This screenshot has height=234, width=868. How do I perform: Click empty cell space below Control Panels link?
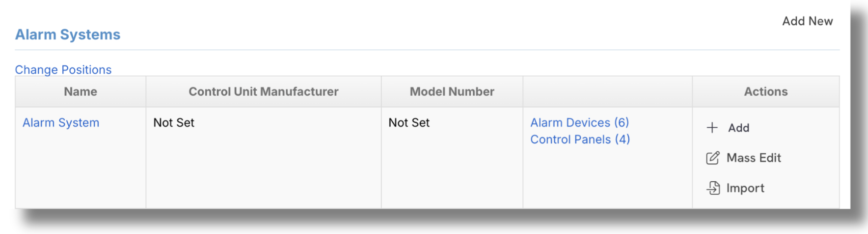pos(607,177)
